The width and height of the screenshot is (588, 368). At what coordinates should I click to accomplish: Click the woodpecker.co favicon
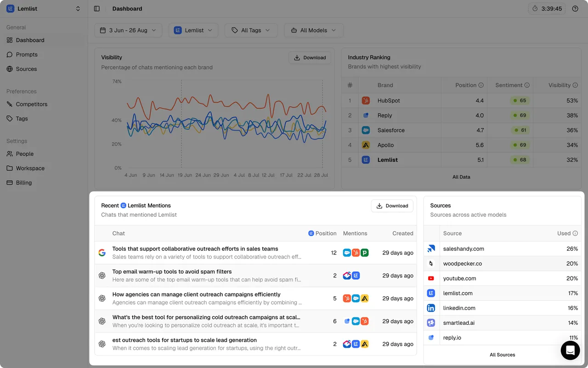(x=431, y=264)
